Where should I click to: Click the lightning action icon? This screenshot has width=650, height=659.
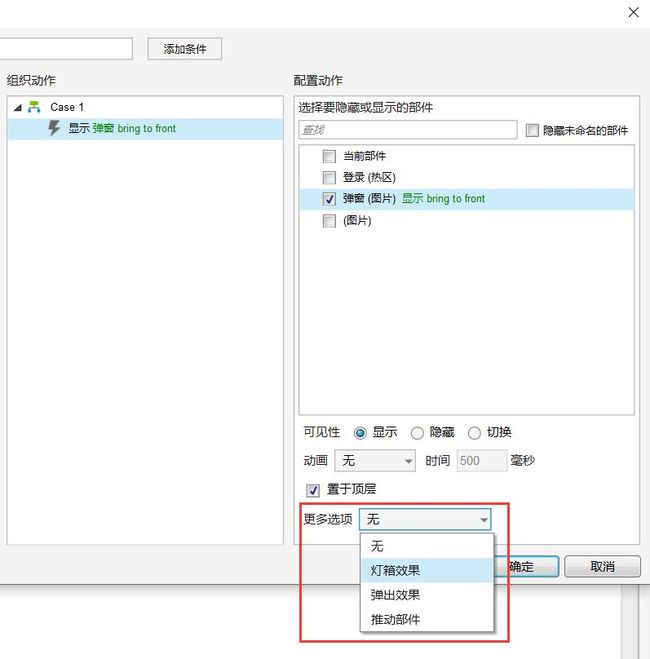pyautogui.click(x=54, y=128)
